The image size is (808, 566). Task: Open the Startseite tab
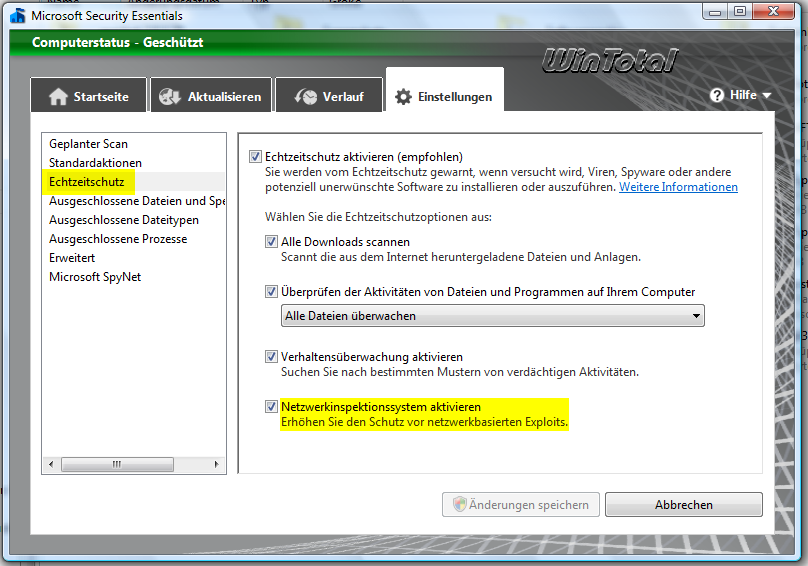(x=89, y=95)
